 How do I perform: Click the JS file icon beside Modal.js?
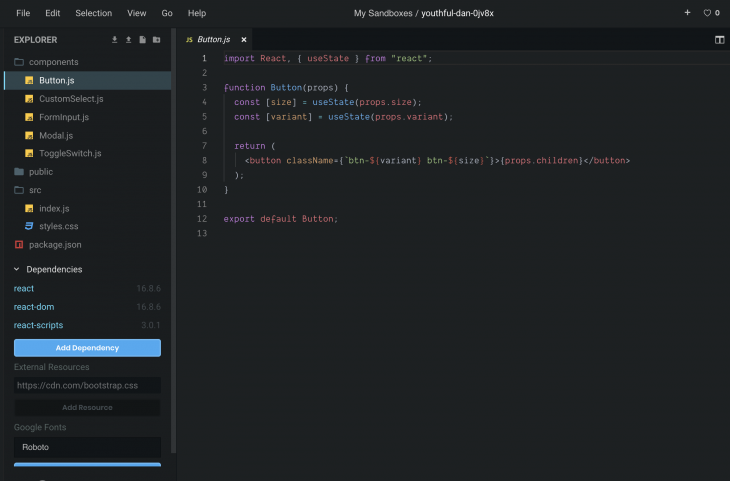pyautogui.click(x=29, y=135)
